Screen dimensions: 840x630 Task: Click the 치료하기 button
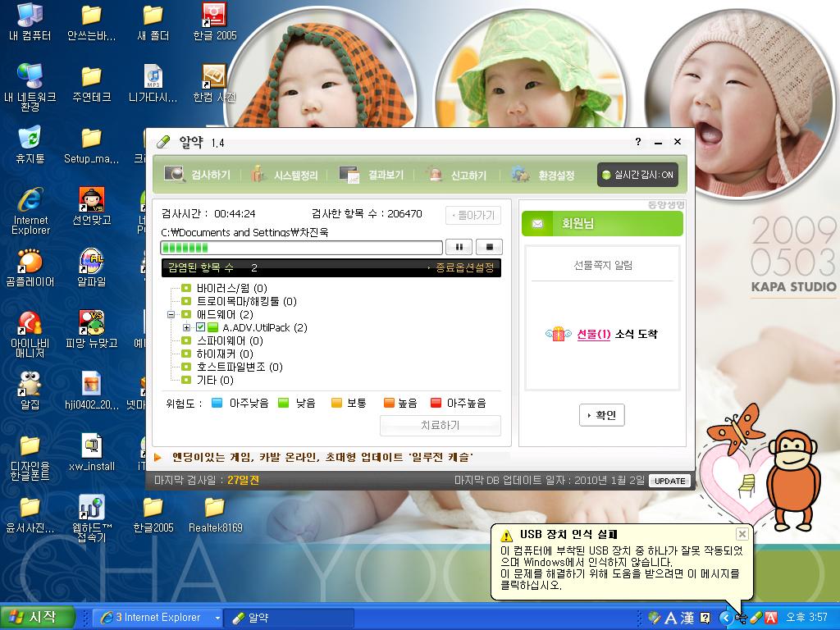click(x=441, y=426)
